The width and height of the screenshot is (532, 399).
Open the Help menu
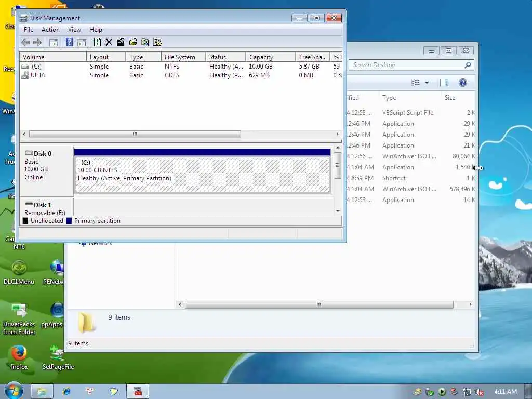(96, 30)
